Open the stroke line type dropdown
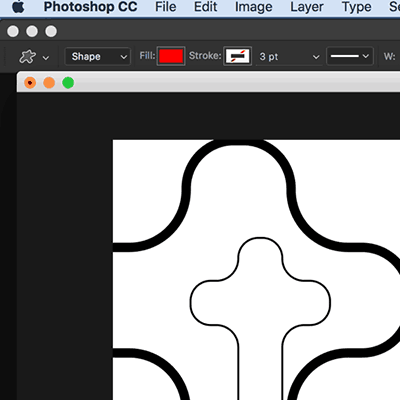 click(350, 56)
